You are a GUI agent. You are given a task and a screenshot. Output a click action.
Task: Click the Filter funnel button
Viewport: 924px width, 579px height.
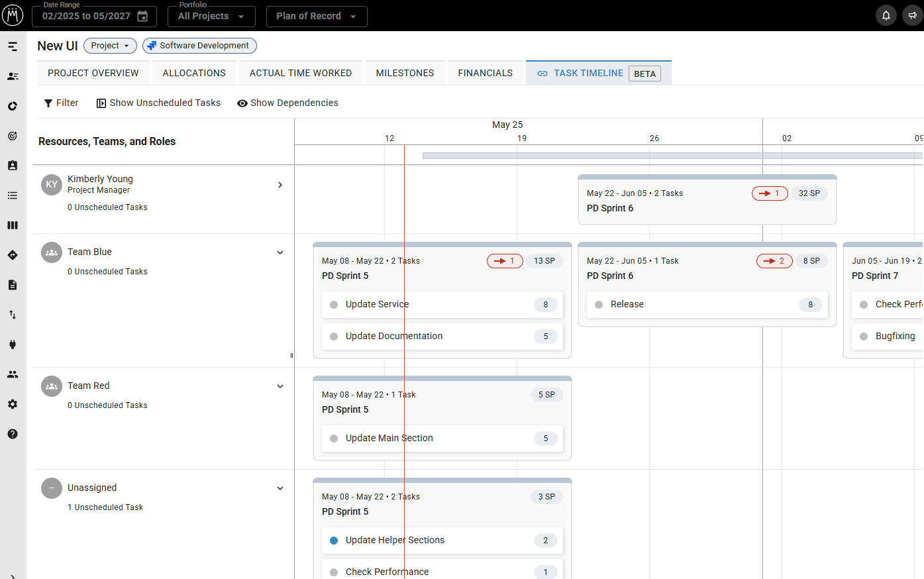(61, 103)
